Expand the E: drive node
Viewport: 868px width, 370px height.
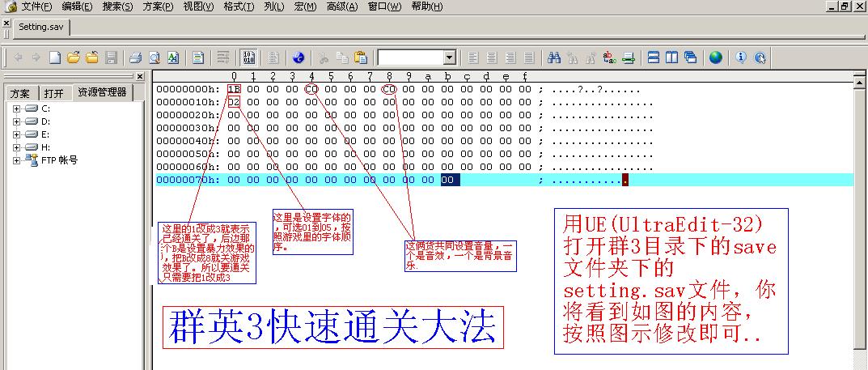coord(17,134)
